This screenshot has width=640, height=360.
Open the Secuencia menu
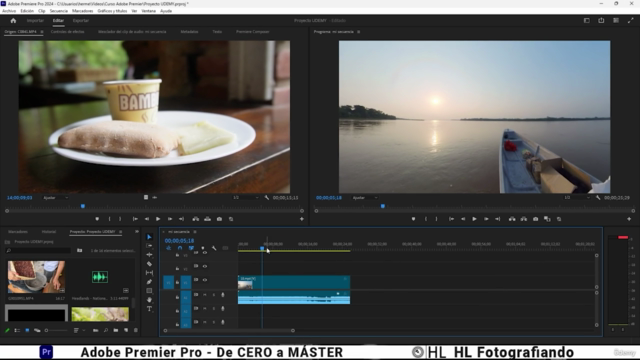pyautogui.click(x=59, y=11)
